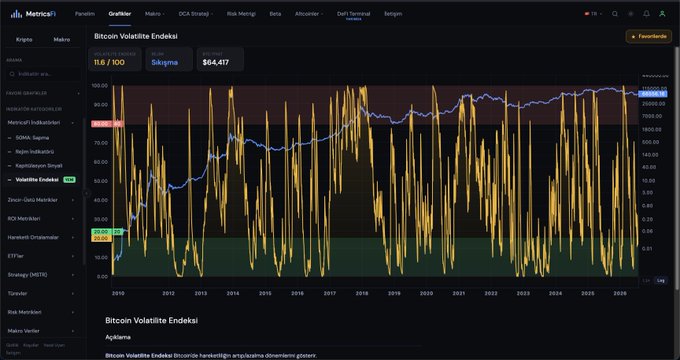Expand the ETF'ler category
The width and height of the screenshot is (680, 360).
tap(41, 256)
